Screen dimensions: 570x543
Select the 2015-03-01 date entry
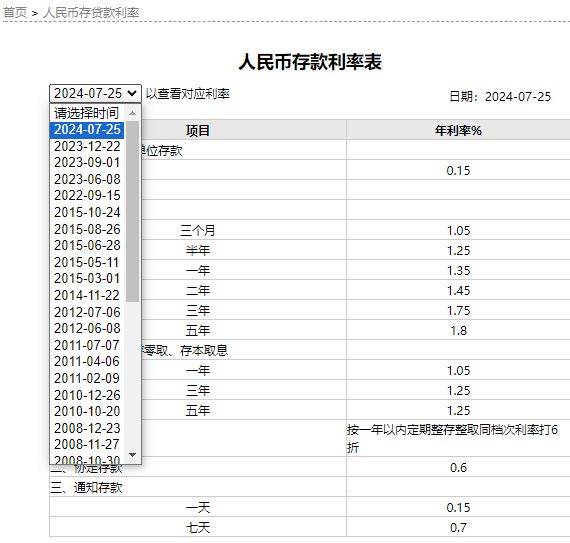point(87,278)
